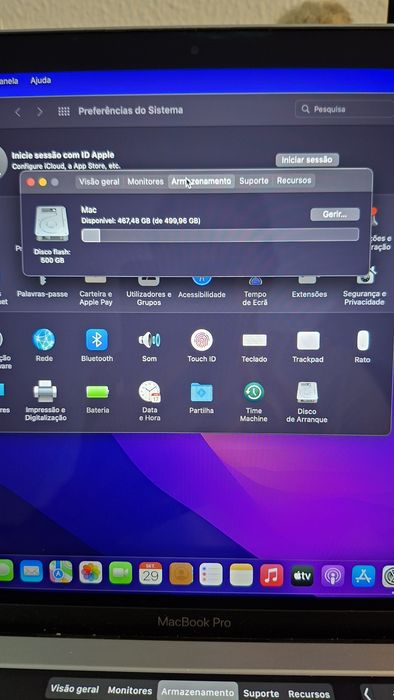Open Impressão e Digitalização preferences
This screenshot has height=700, width=394.
point(45,392)
